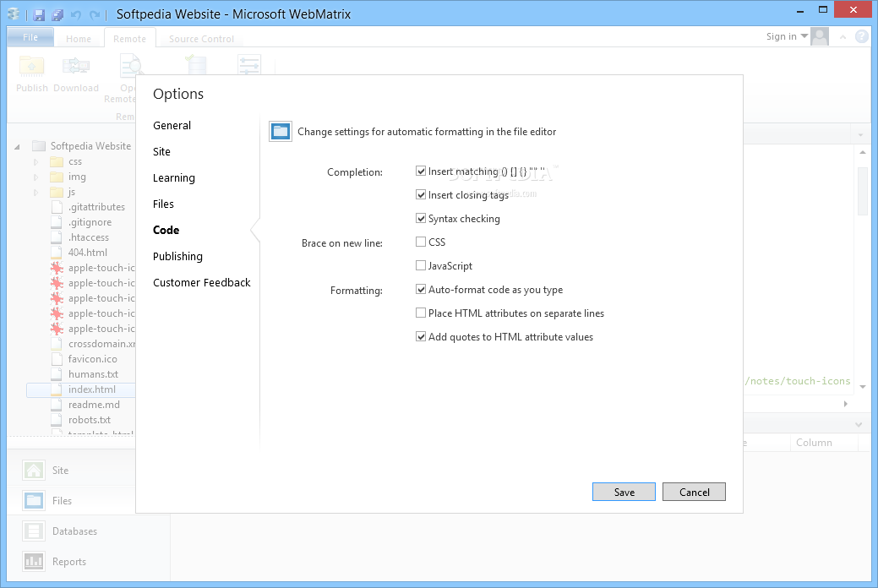The width and height of the screenshot is (878, 588).
Task: Click the user avatar icon
Action: (x=820, y=36)
